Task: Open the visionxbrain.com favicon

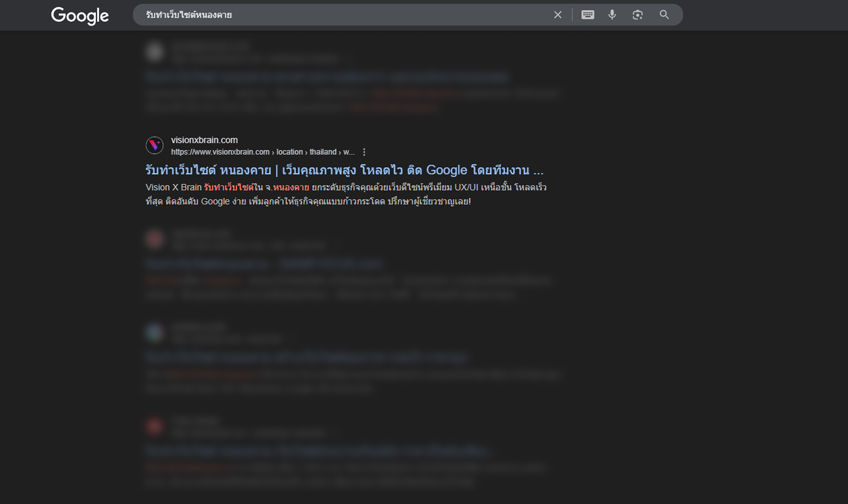Action: [155, 145]
